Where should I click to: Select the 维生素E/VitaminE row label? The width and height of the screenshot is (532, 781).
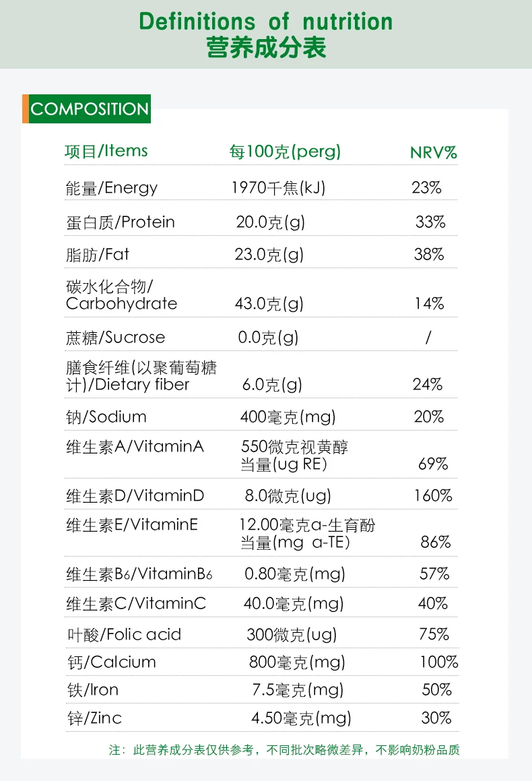pyautogui.click(x=132, y=524)
